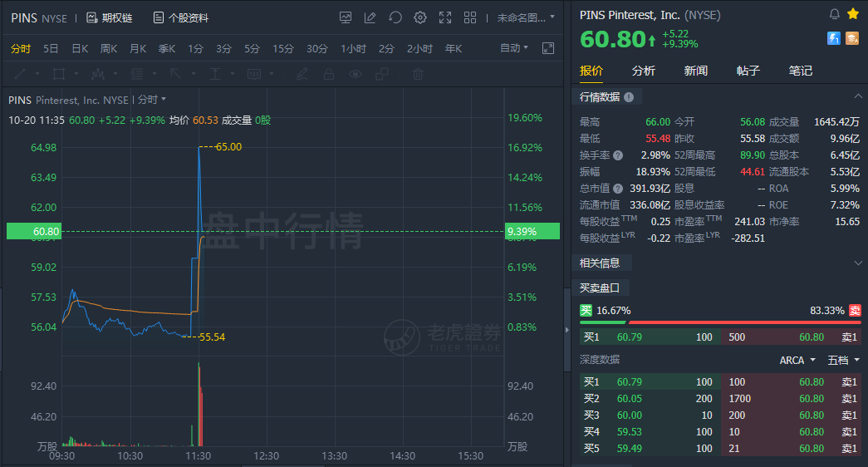The image size is (868, 467).
Task: Expand chart with pop-out icon
Action: click(x=548, y=48)
